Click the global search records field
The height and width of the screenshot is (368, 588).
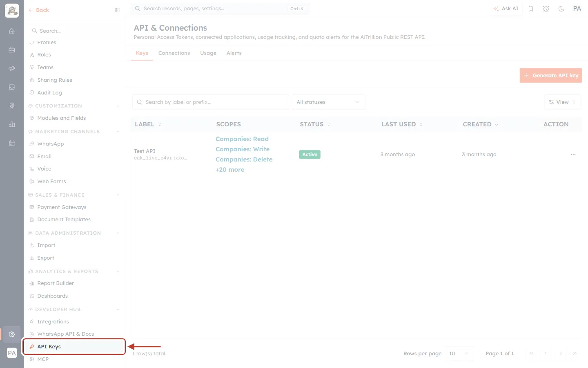[x=220, y=9]
